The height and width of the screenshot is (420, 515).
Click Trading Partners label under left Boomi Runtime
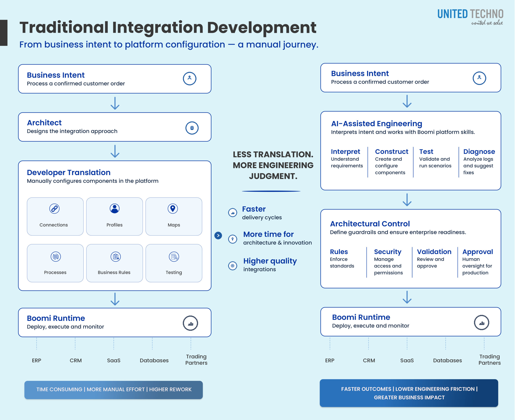196,360
